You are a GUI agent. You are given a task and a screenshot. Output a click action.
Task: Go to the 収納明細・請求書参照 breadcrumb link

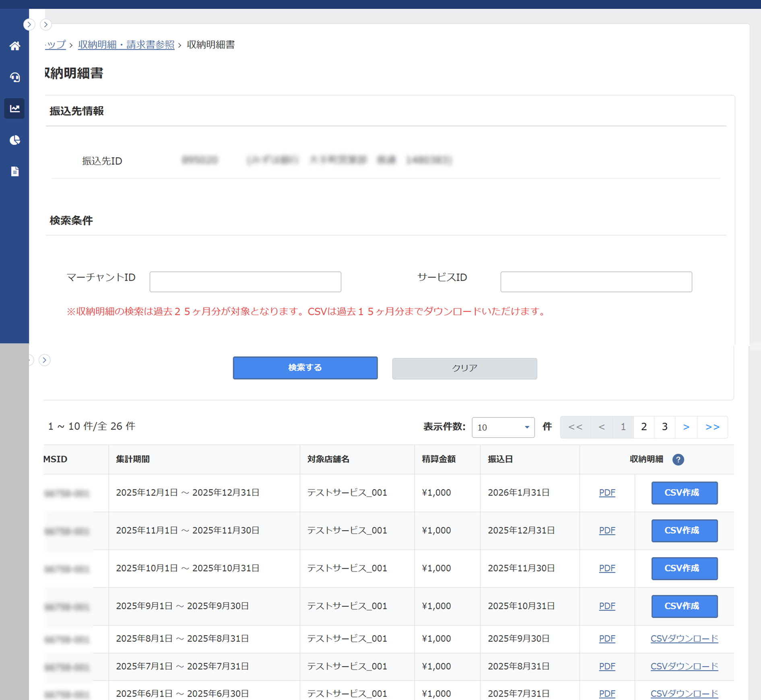point(126,45)
